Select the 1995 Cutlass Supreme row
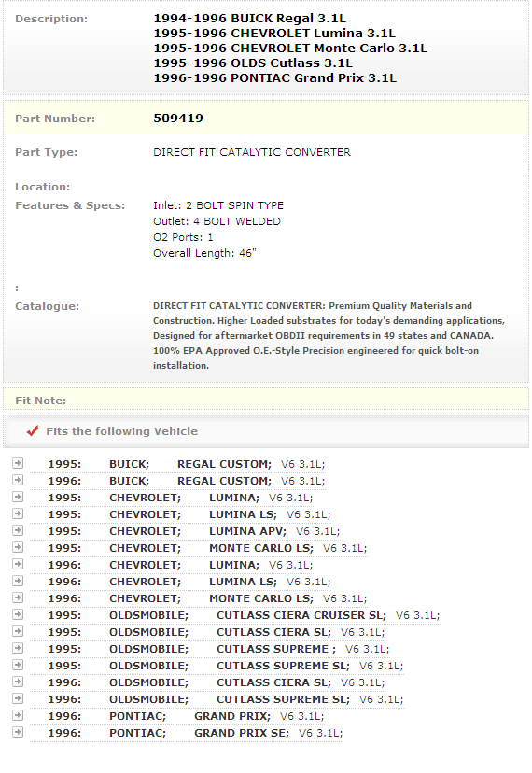The image size is (532, 773). point(218,649)
